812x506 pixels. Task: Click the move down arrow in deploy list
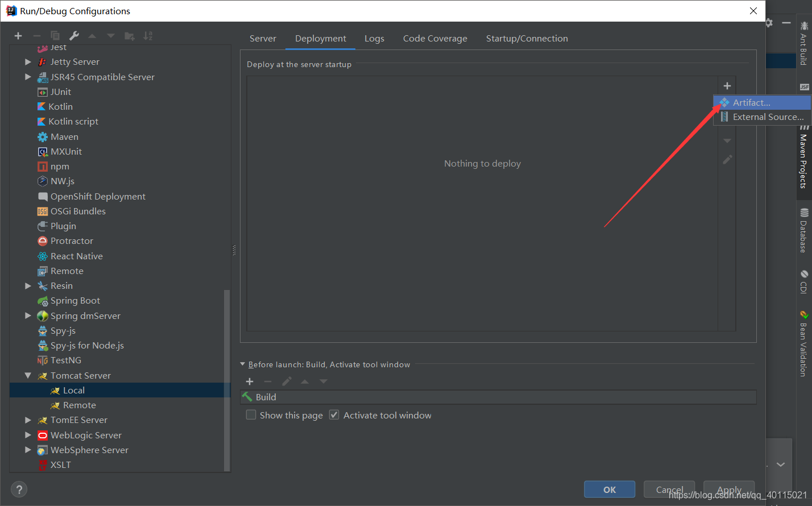(x=727, y=141)
